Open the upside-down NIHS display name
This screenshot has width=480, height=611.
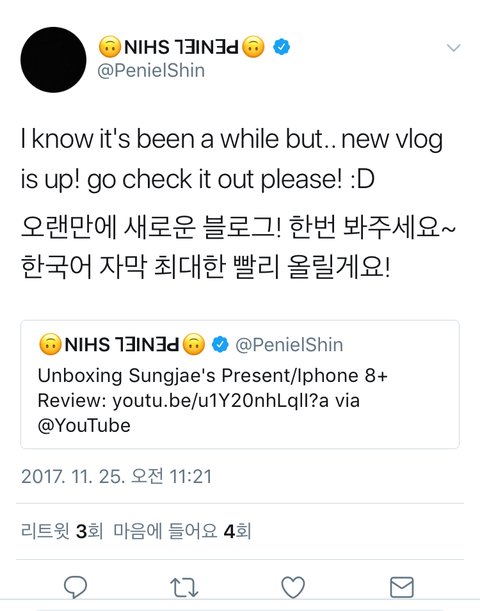181,47
